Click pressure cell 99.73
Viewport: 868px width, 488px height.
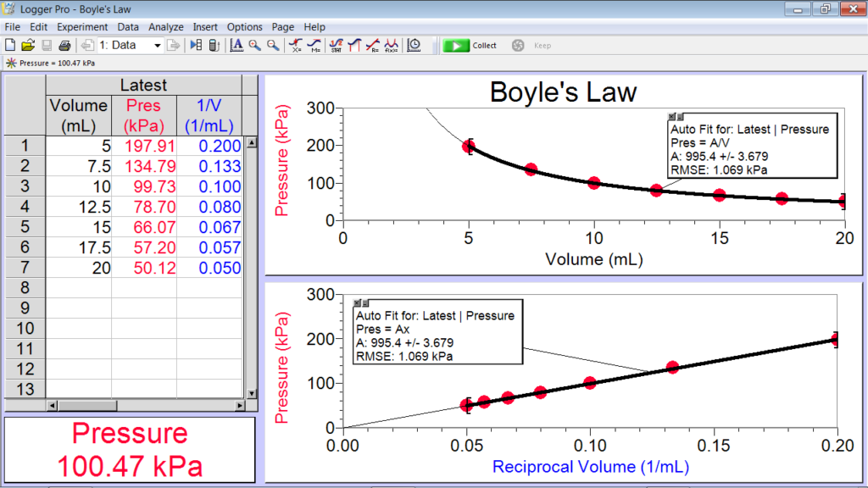tap(144, 186)
